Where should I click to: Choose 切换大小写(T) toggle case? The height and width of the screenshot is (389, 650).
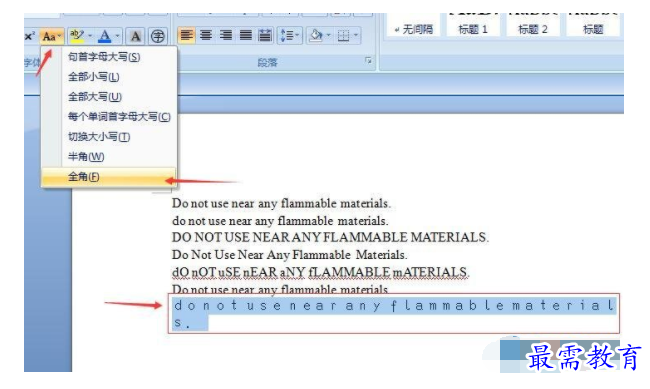click(x=109, y=136)
